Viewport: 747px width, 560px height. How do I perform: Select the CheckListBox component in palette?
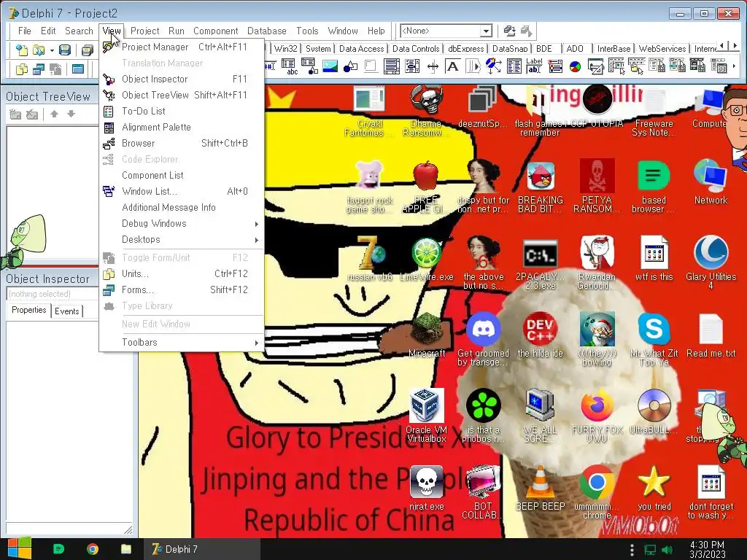tap(411, 66)
